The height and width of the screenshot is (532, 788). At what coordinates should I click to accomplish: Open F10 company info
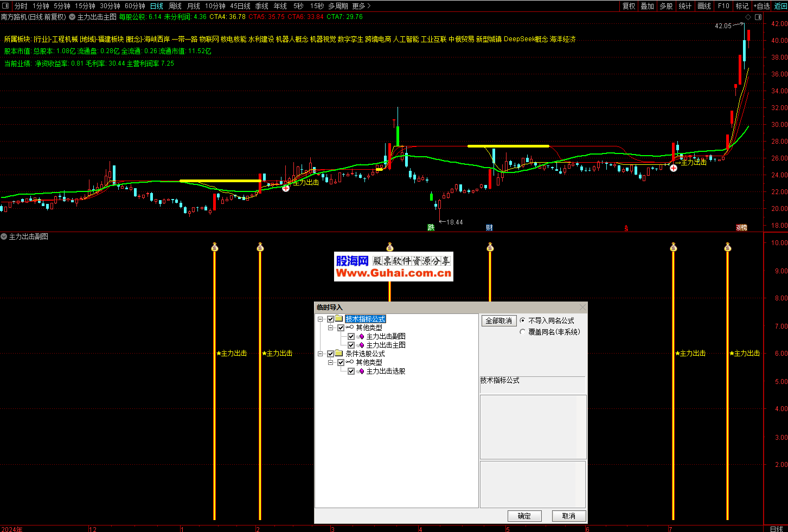(x=723, y=6)
